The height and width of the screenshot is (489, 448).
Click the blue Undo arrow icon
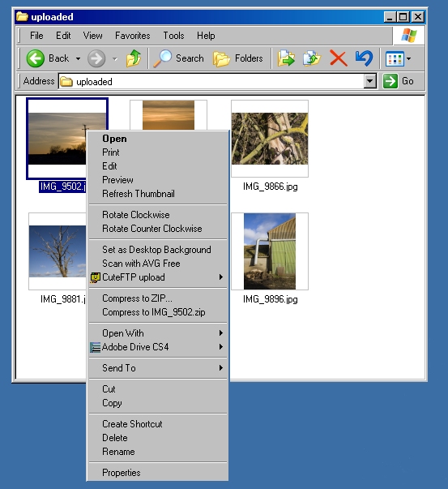[364, 58]
